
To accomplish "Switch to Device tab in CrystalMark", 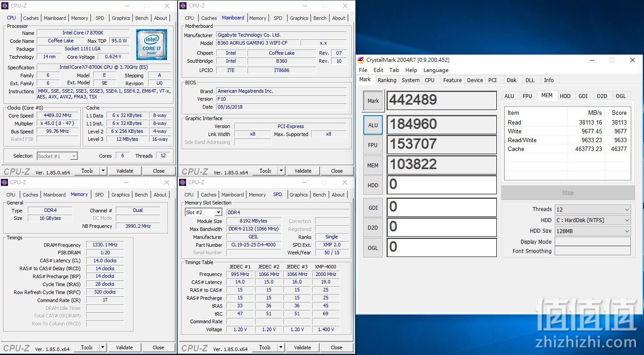I will pyautogui.click(x=475, y=80).
